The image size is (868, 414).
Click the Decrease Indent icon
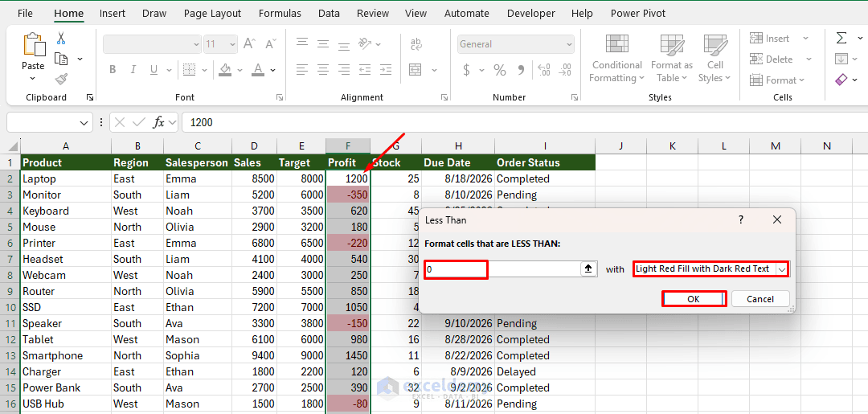[x=365, y=70]
